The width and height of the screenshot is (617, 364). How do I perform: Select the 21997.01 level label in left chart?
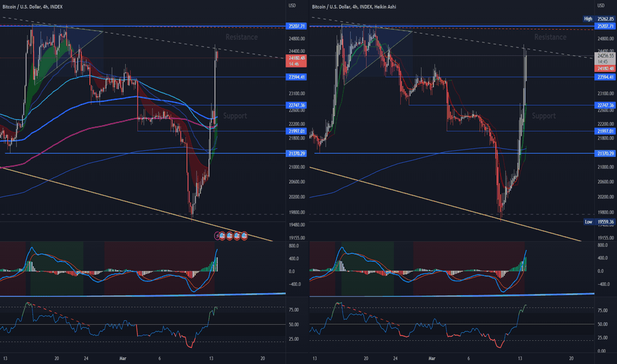click(x=297, y=131)
